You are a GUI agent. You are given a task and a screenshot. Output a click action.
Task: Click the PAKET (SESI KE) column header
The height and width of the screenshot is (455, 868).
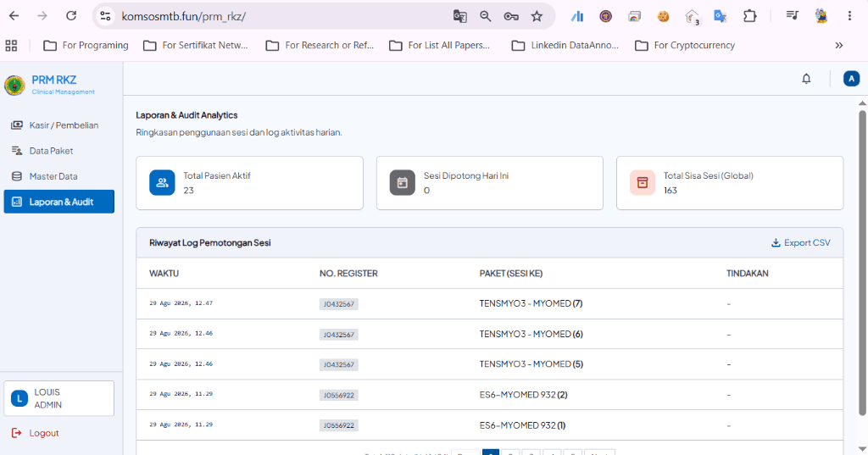tap(511, 274)
